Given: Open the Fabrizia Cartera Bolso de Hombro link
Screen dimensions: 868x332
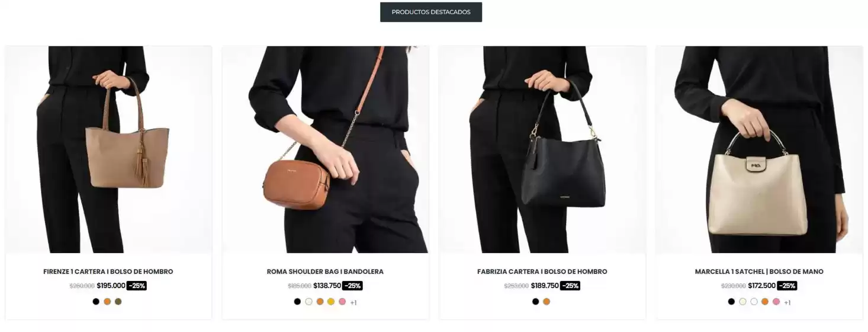Looking at the screenshot, I should point(542,272).
